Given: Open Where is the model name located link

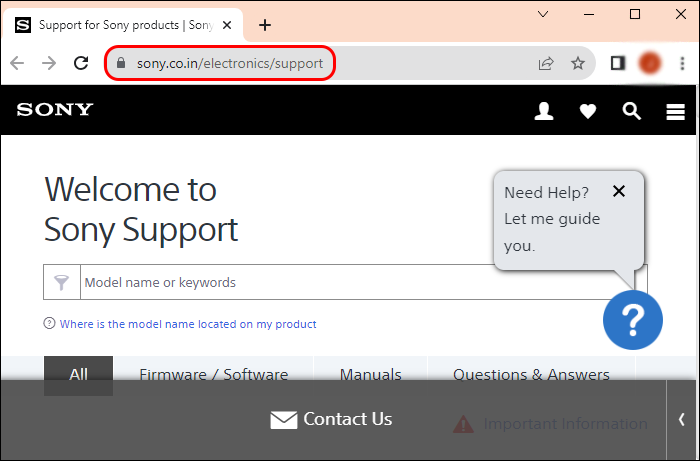Looking at the screenshot, I should coord(188,324).
